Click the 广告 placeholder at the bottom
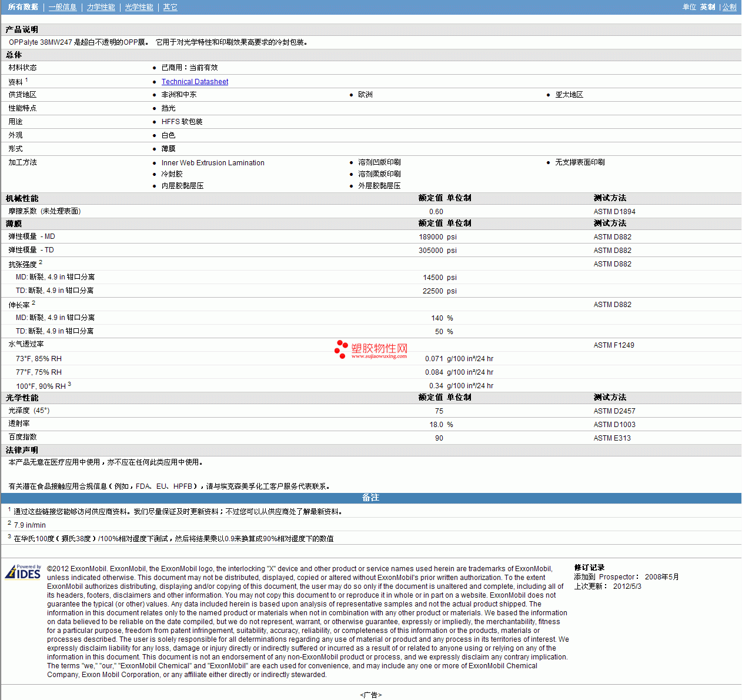The image size is (742, 700). click(370, 695)
